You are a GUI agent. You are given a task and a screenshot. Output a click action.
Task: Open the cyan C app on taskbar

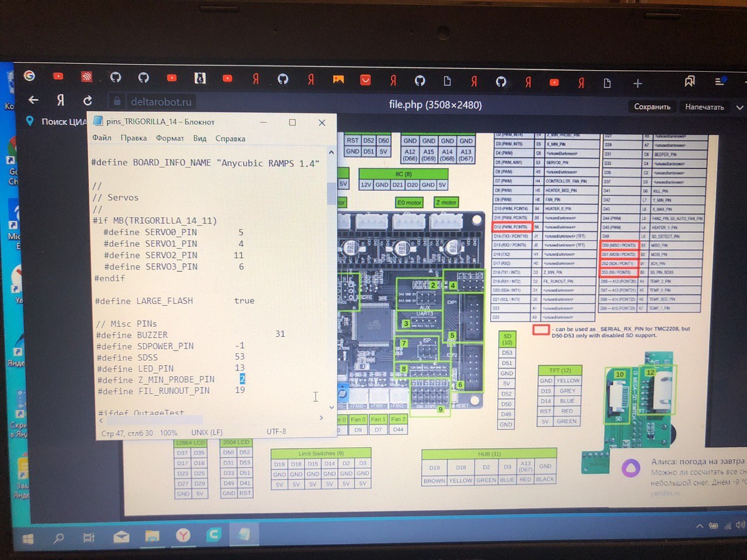tap(214, 534)
